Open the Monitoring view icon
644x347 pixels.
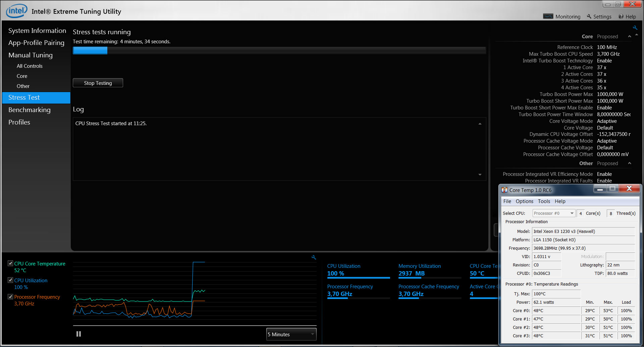[548, 16]
